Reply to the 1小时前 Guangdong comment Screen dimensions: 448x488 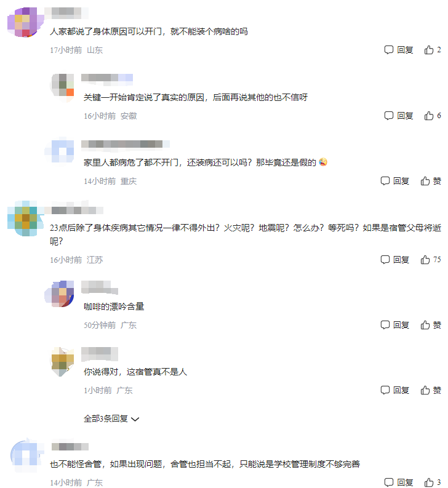click(394, 390)
